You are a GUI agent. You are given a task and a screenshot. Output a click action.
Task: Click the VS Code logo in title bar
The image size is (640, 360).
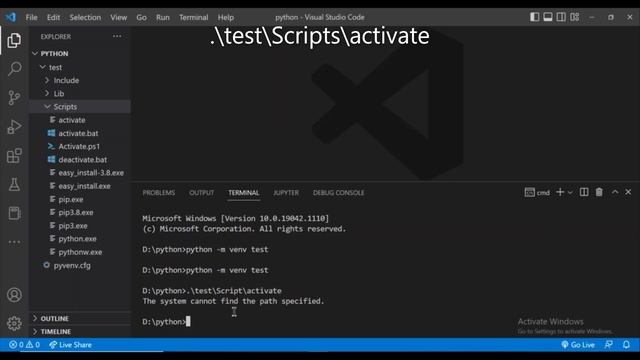pyautogui.click(x=11, y=17)
